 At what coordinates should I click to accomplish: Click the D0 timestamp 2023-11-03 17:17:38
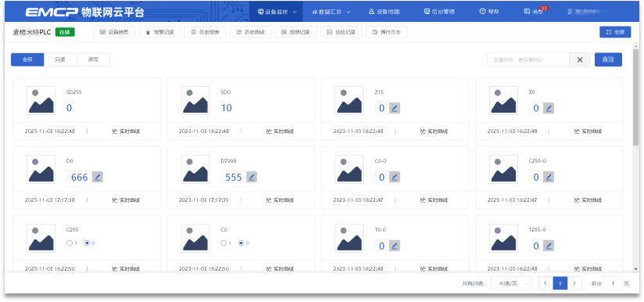coord(50,200)
